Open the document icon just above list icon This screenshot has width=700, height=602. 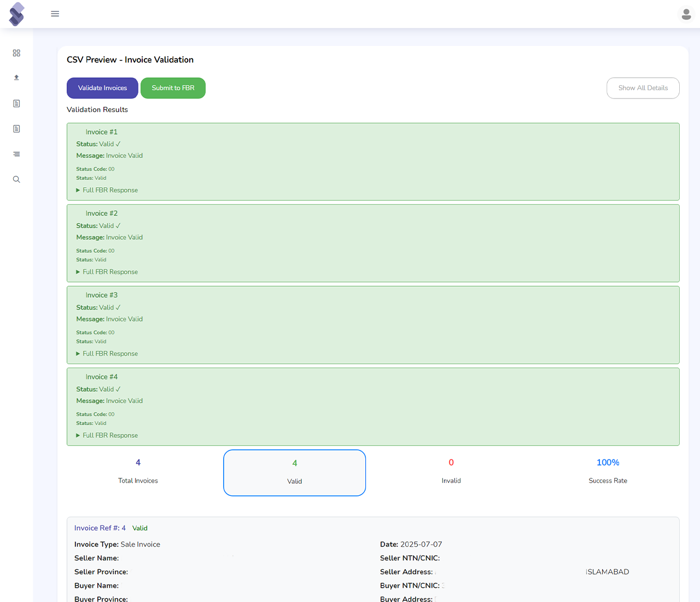pos(16,129)
